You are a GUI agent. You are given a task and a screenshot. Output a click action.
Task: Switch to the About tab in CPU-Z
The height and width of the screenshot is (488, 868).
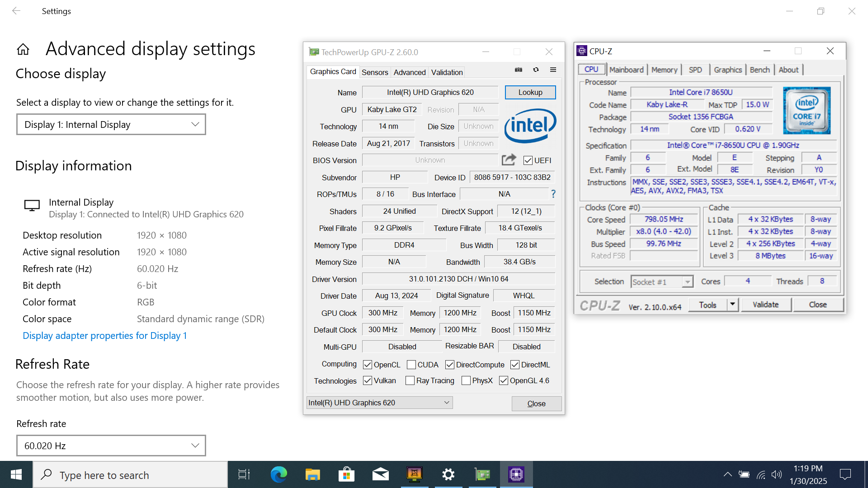[x=788, y=70]
